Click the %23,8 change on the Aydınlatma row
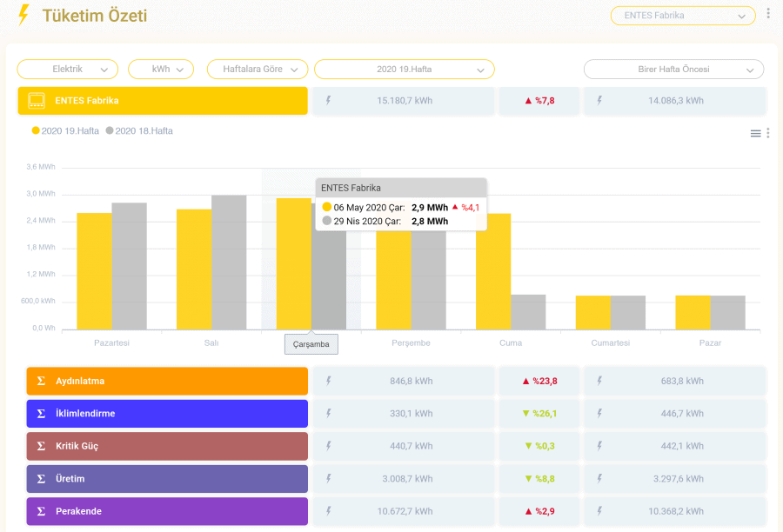Image resolution: width=783 pixels, height=532 pixels. pyautogui.click(x=545, y=382)
